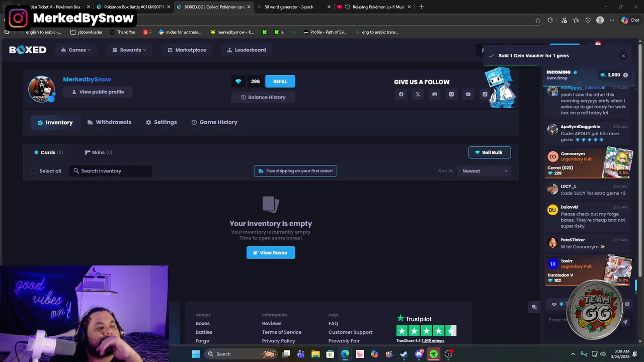644x362 pixels.
Task: Click the gem icon beside balance 296
Action: coord(238,81)
